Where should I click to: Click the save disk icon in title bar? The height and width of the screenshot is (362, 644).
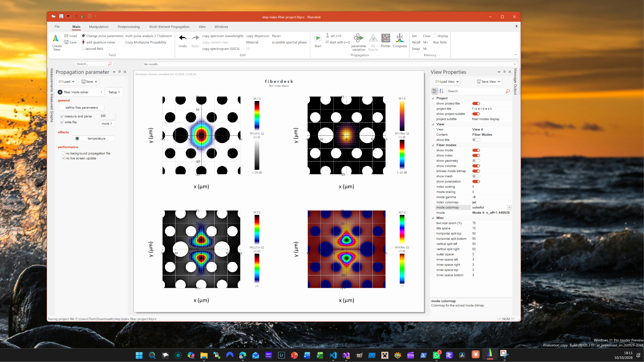61,16
